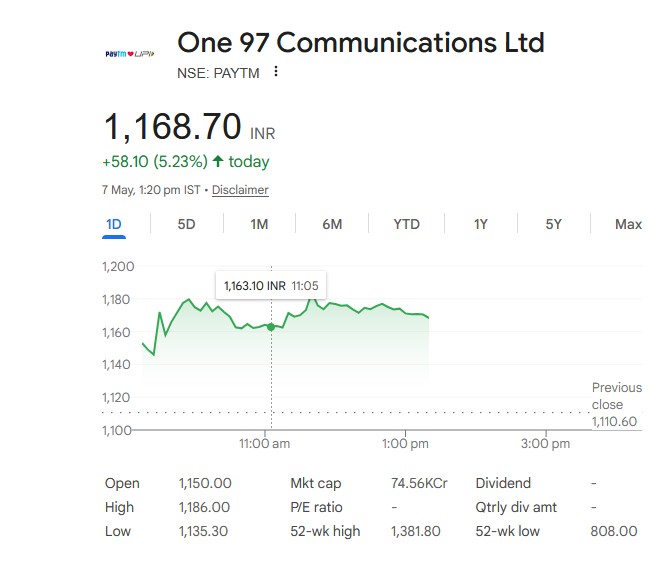The height and width of the screenshot is (573, 658).
Task: Switch to the 1M chart tab
Action: pos(259,224)
